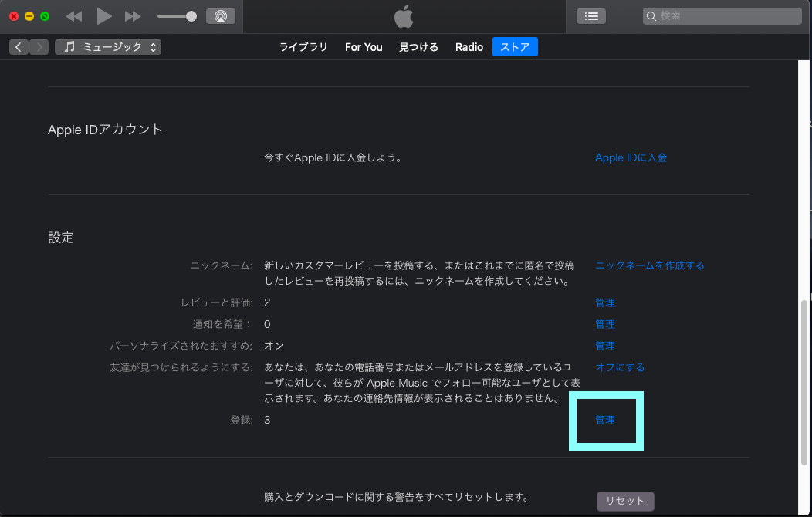Screen dimensions: 812x517
Task: Click the rewind previous track button
Action: 74,16
